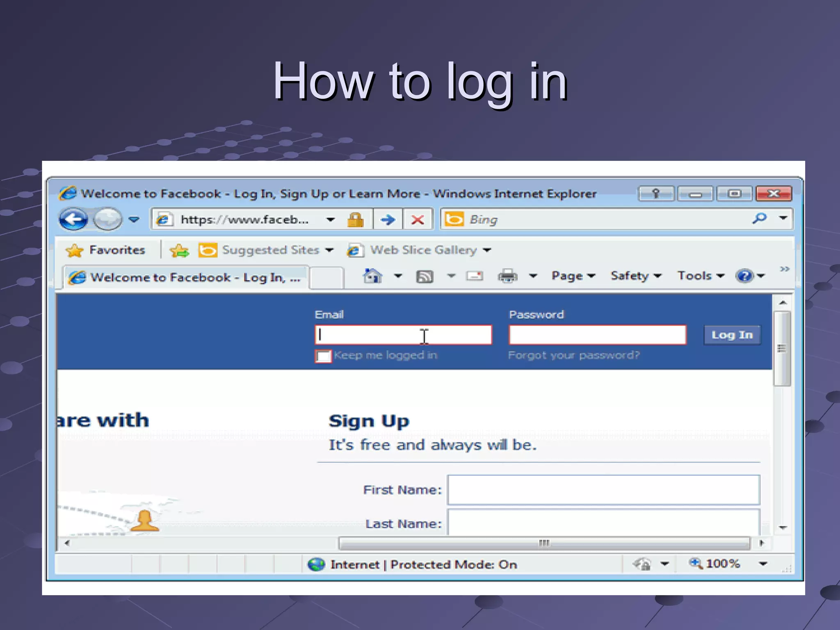Click the orange person icon on map
The image size is (840, 630).
144,521
